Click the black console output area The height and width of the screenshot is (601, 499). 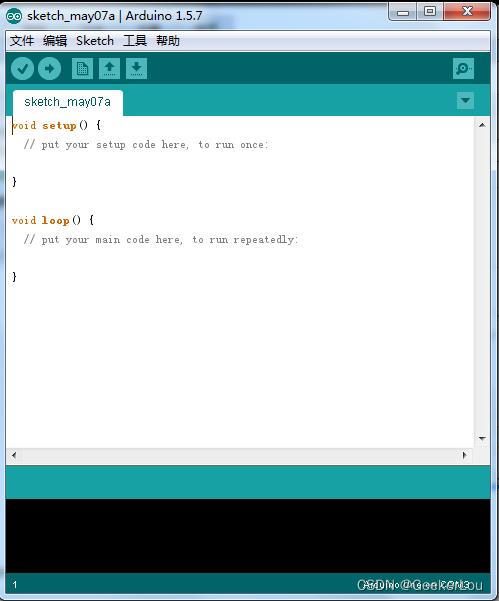click(248, 536)
